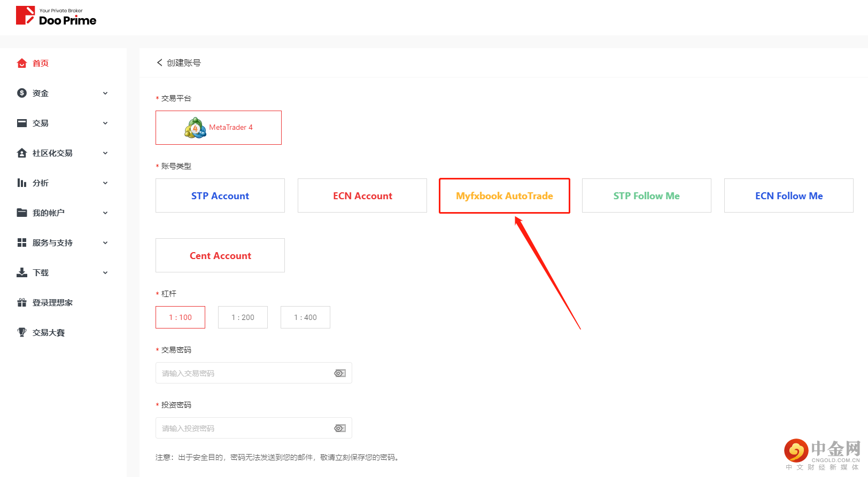Image resolution: width=868 pixels, height=477 pixels.
Task: Click the 社区化交易 house icon
Action: coord(22,153)
